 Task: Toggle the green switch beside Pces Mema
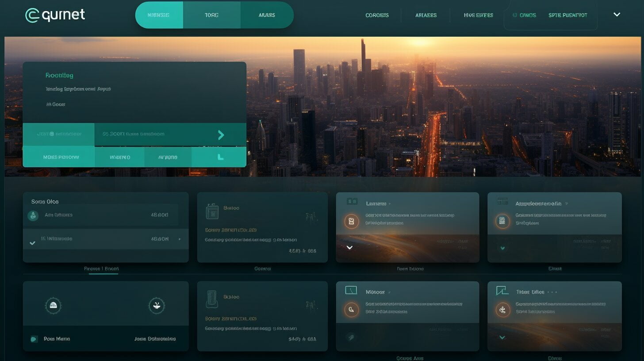34,339
